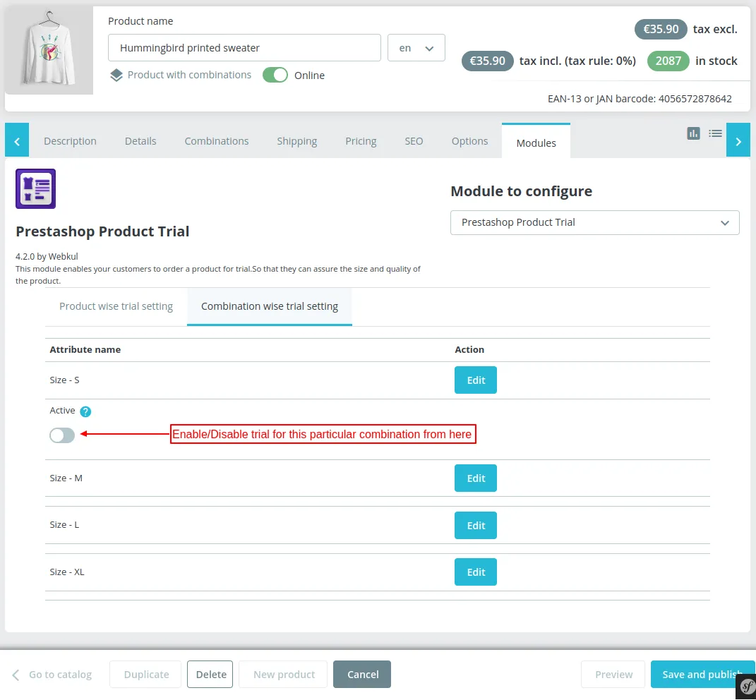The image size is (756, 700).
Task: Open the language selector dropdown
Action: point(416,48)
